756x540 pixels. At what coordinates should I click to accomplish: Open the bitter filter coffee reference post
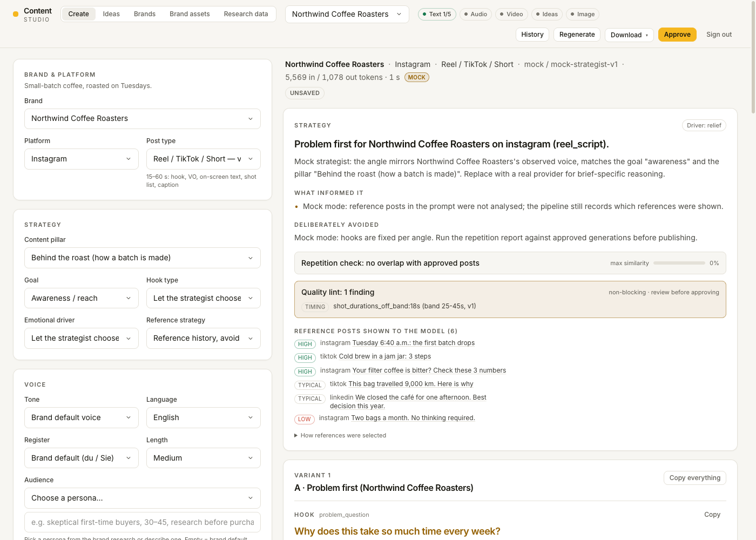[x=429, y=370]
